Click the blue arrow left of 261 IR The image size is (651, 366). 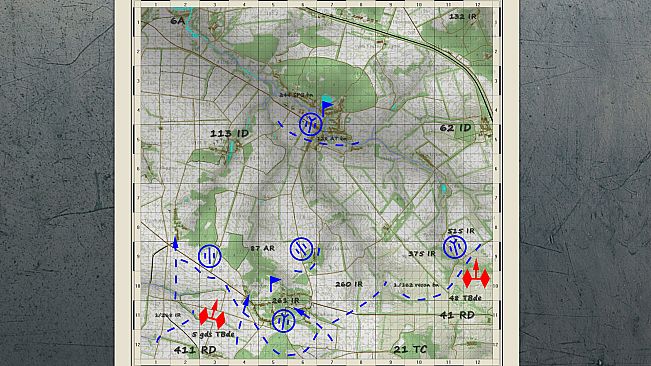(x=246, y=304)
